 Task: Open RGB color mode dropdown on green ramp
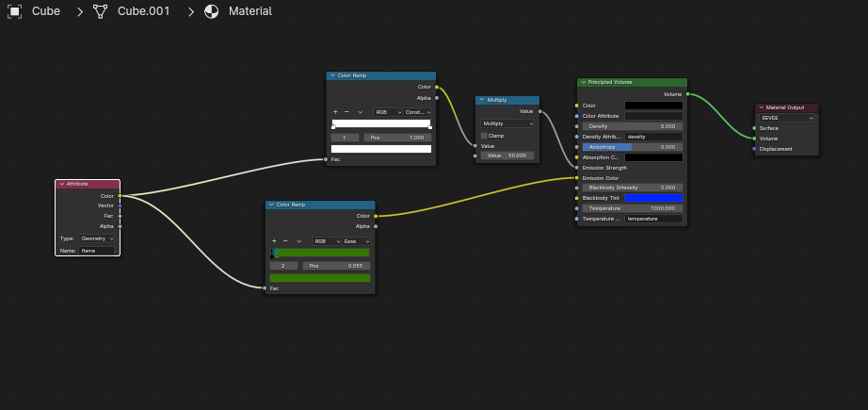[327, 241]
